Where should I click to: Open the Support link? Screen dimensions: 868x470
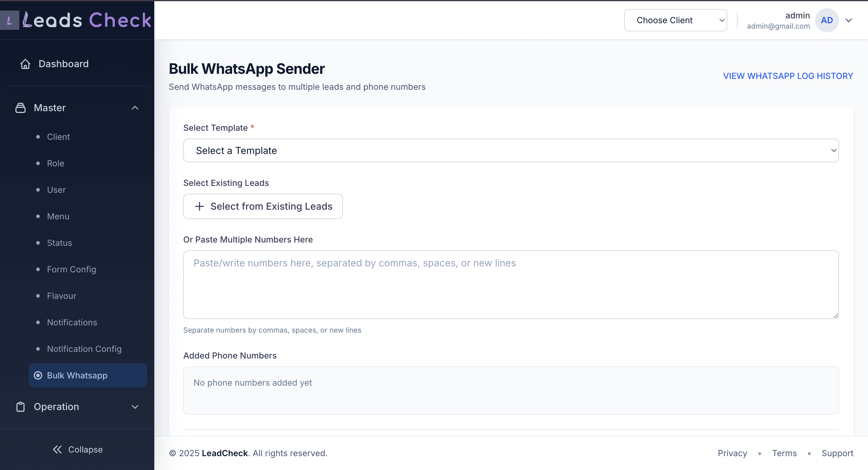(838, 453)
